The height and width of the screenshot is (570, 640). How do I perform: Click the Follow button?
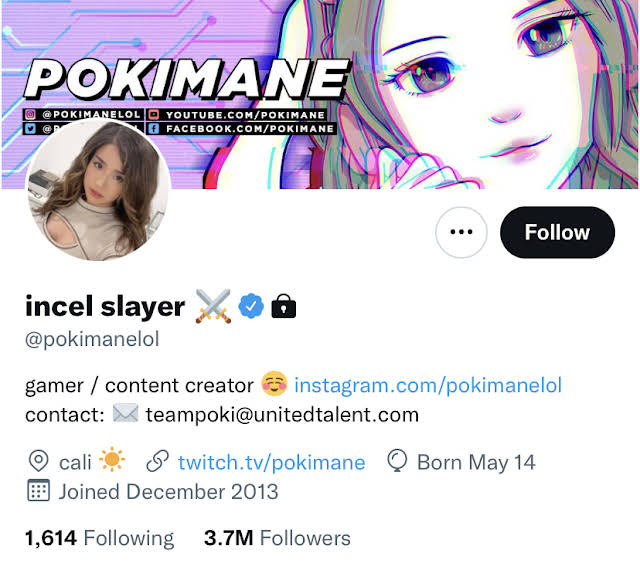[x=557, y=232]
